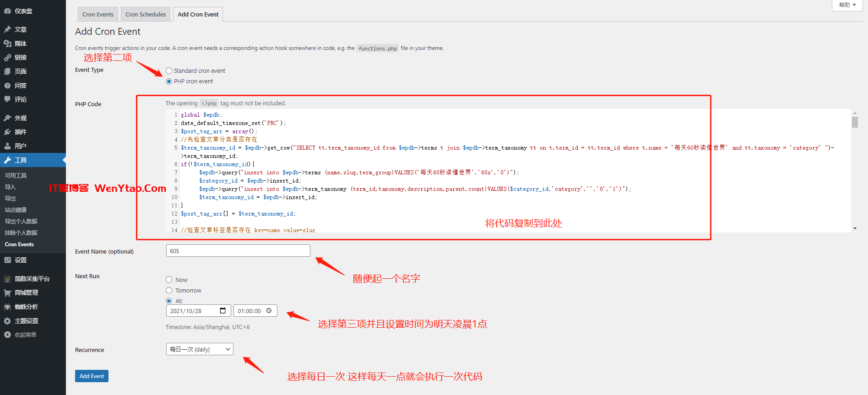This screenshot has width=868, height=395.
Task: Click the 'Recurrence' label
Action: pos(90,350)
